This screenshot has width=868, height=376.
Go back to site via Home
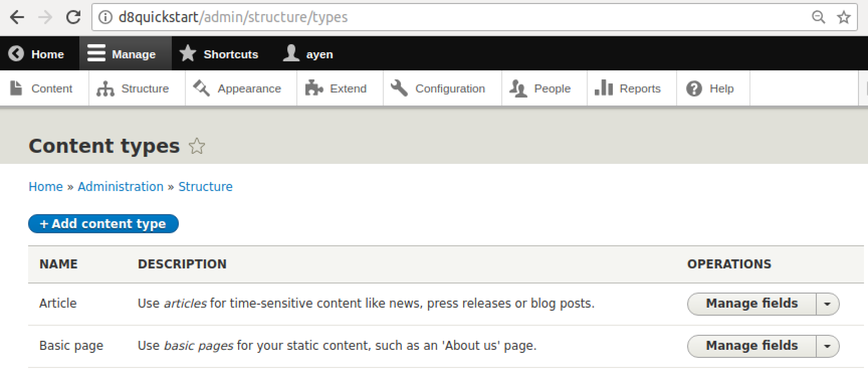38,54
